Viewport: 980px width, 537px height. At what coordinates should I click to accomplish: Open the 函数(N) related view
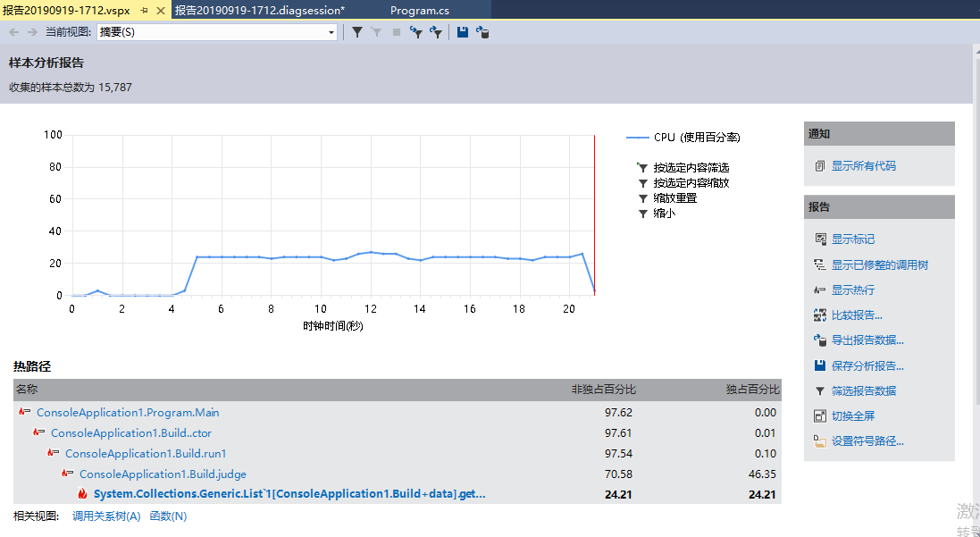[168, 516]
